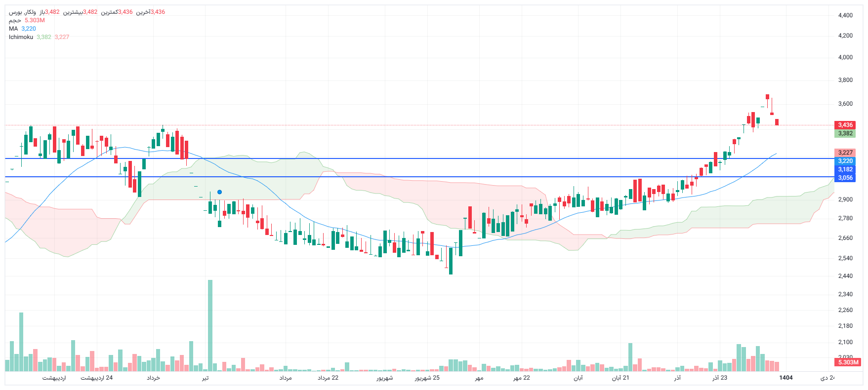Click the highest red candle at chart peak
The height and width of the screenshot is (390, 868).
[x=767, y=97]
